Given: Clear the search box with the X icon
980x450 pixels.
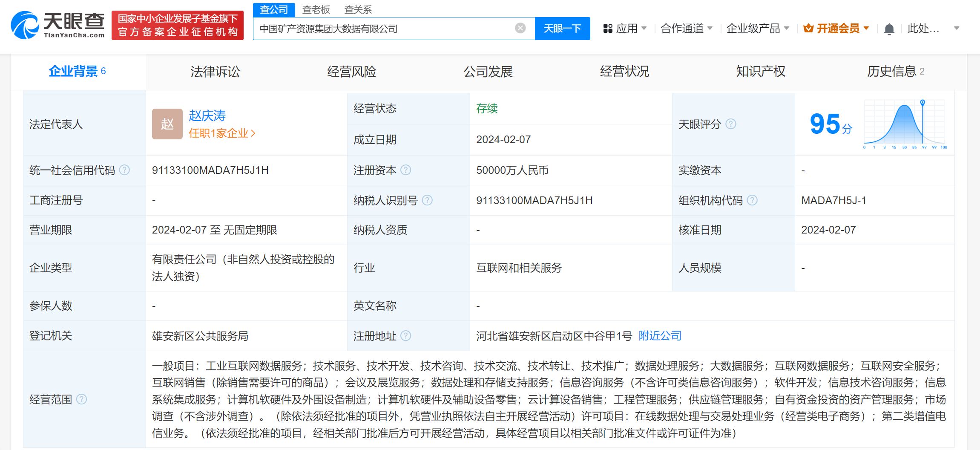Looking at the screenshot, I should [520, 28].
